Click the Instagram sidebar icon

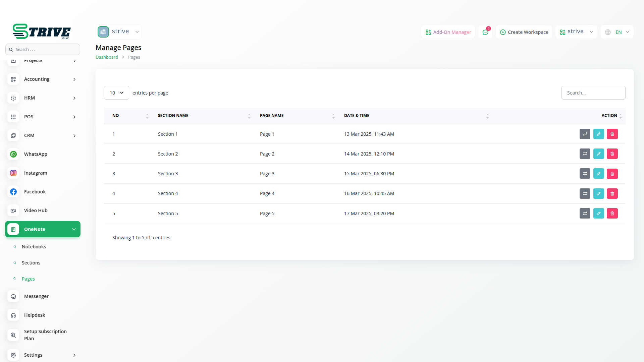[x=13, y=173]
